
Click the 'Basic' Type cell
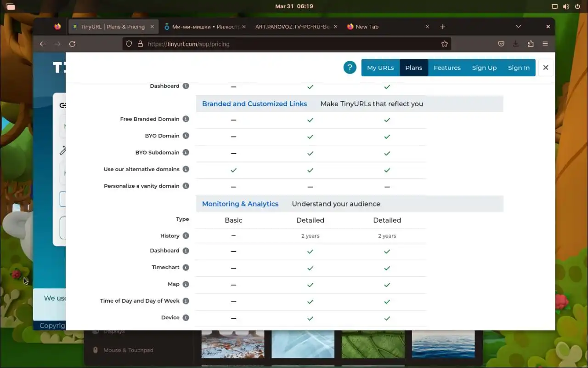coord(233,220)
